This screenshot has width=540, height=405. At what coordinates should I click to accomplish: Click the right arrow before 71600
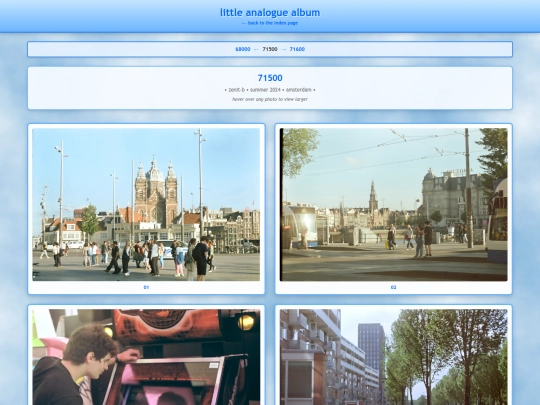284,49
